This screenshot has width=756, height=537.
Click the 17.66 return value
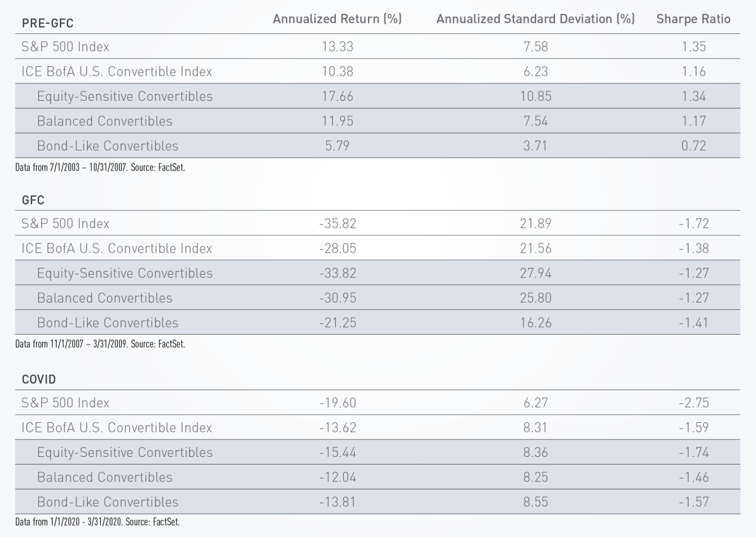(x=337, y=96)
